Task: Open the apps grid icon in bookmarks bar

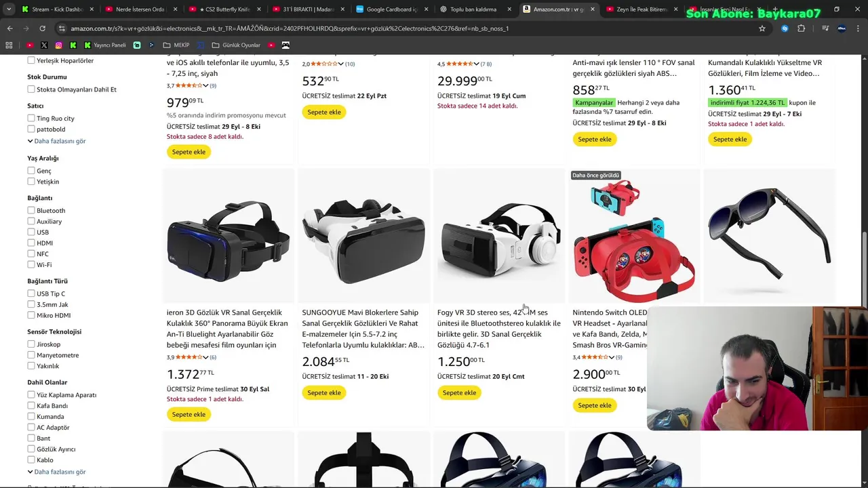Action: click(x=9, y=45)
